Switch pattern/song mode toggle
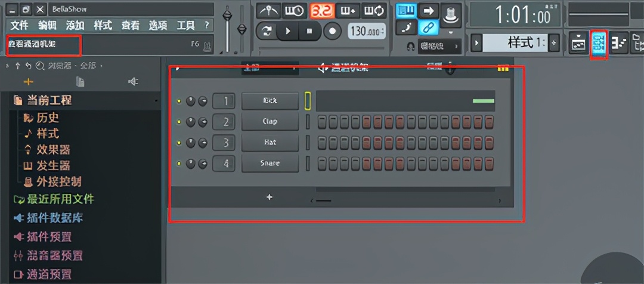 (266, 31)
